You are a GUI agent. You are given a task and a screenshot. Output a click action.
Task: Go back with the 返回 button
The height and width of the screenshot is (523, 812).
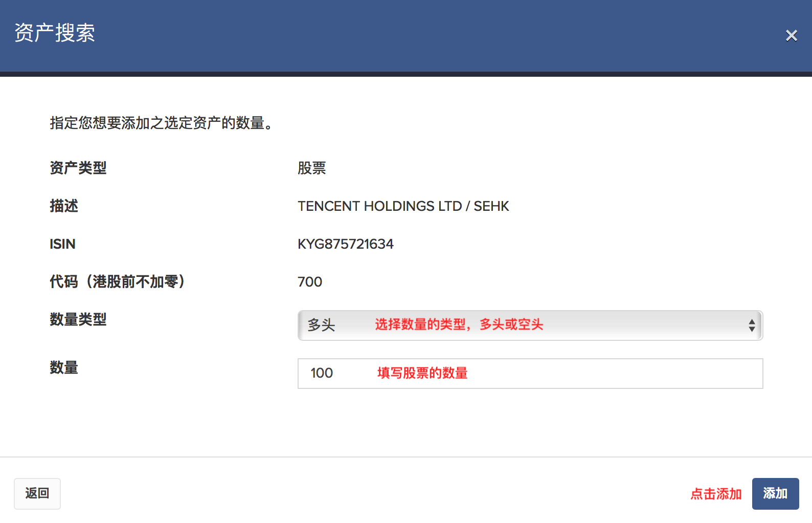pos(37,494)
